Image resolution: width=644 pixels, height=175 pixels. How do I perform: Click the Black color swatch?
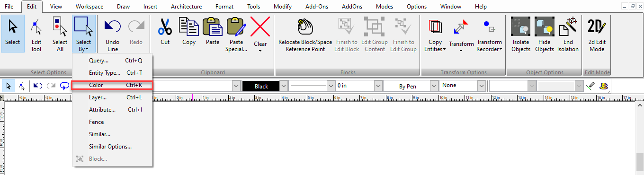pos(261,86)
